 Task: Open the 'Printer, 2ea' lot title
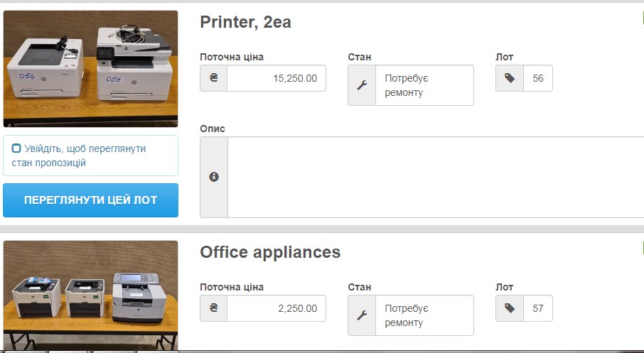245,22
